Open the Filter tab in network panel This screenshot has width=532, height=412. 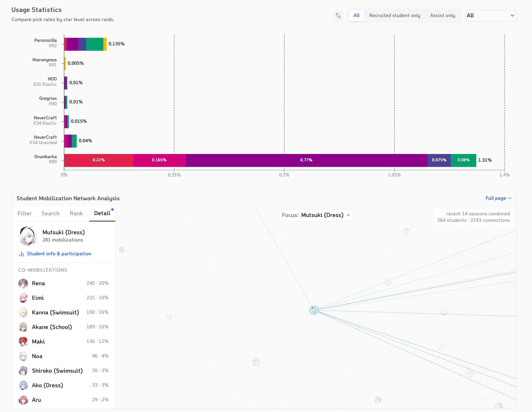click(25, 213)
